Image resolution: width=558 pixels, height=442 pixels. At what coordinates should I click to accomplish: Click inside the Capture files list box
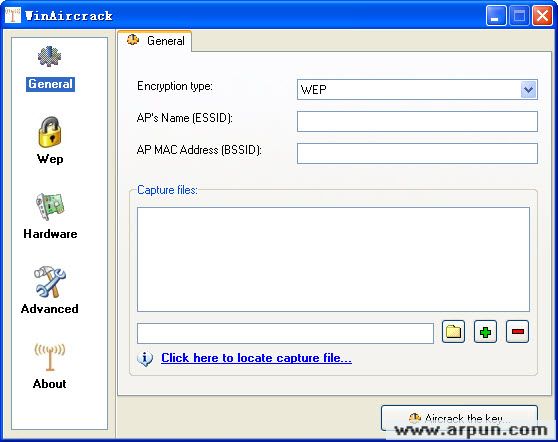[333, 259]
